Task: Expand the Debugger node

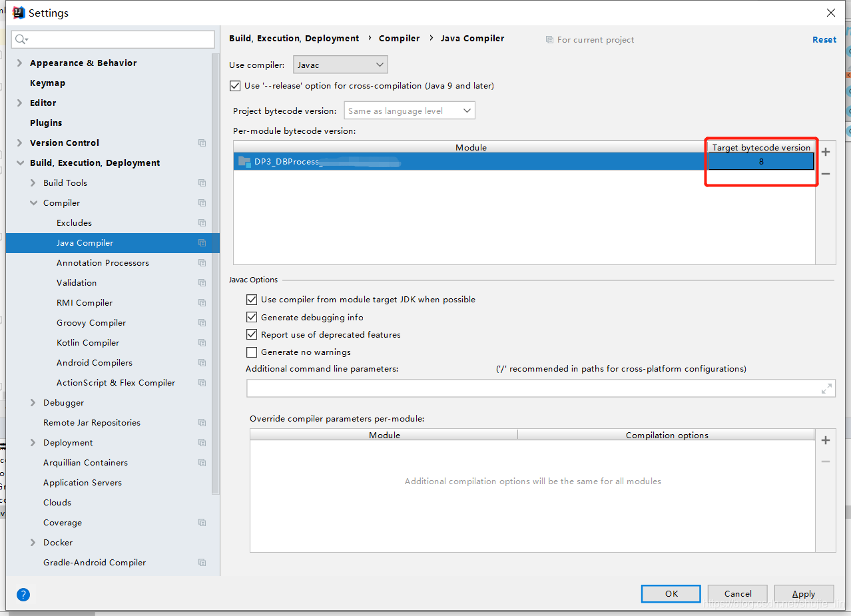Action: 33,402
